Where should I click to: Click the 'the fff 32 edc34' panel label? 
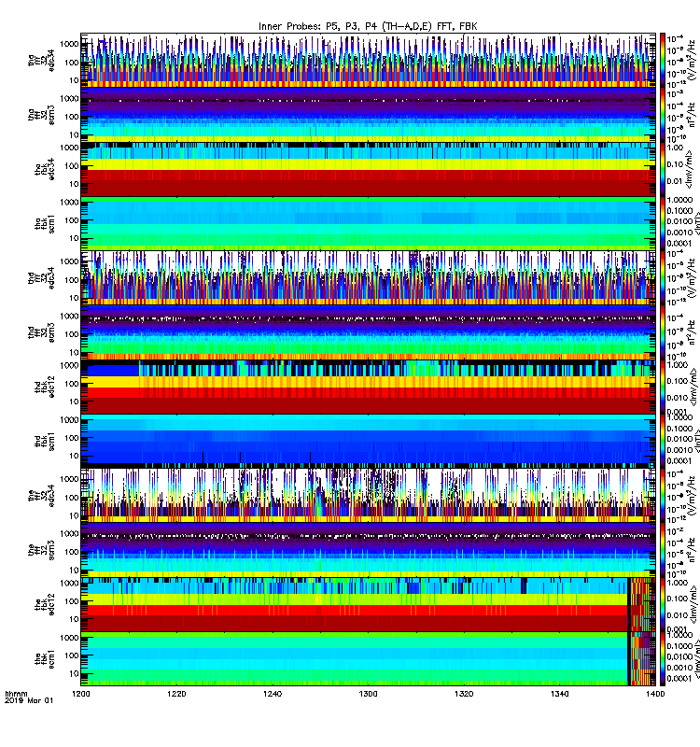pos(41,495)
